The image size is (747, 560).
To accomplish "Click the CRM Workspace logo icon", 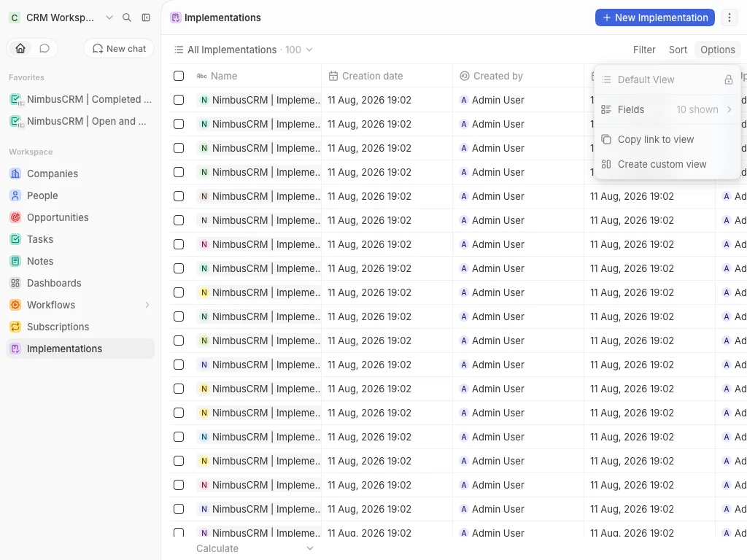I will [15, 17].
